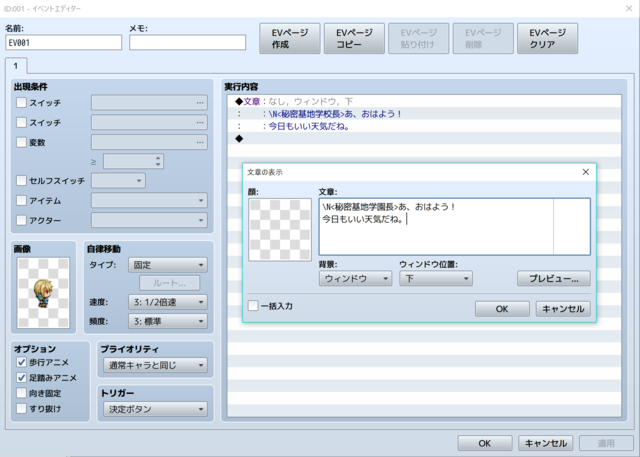
Task: Open the 速度 dropdown showing 3: 1/2倍速
Action: [168, 302]
